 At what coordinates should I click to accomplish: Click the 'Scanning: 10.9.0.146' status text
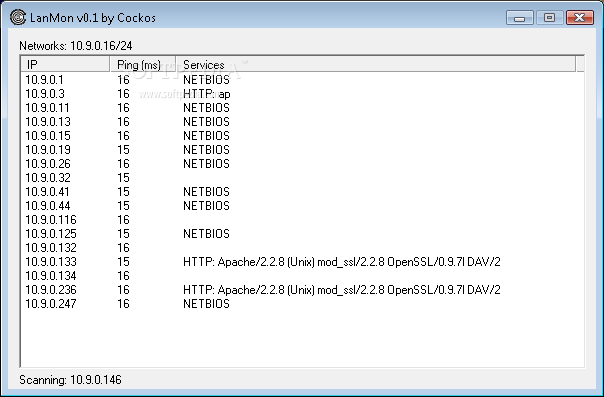[x=70, y=380]
